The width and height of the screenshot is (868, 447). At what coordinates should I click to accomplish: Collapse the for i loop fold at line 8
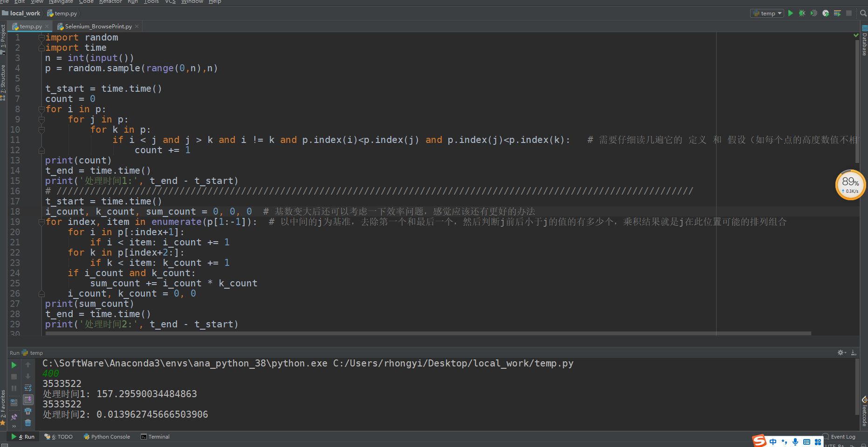(x=41, y=109)
